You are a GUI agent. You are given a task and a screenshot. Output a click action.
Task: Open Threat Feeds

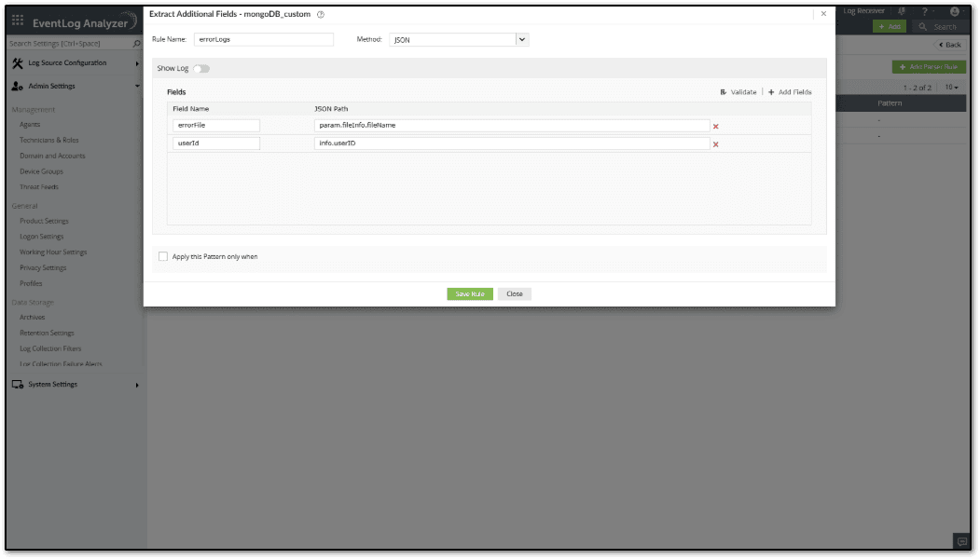(x=39, y=186)
